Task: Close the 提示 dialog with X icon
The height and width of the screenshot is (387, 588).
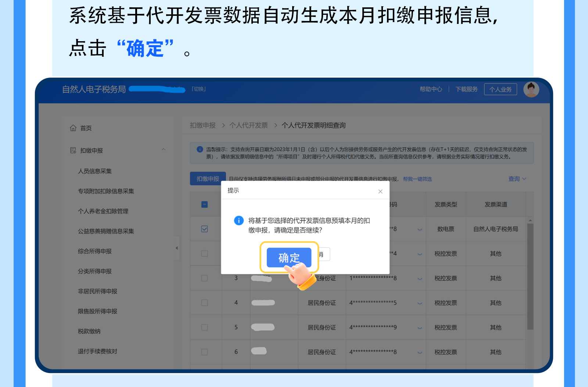Action: [380, 191]
